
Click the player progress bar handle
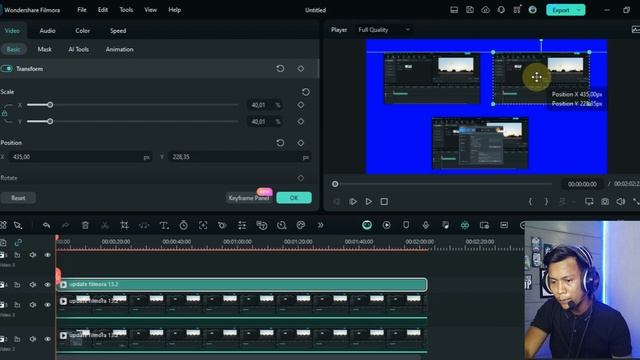(x=335, y=184)
